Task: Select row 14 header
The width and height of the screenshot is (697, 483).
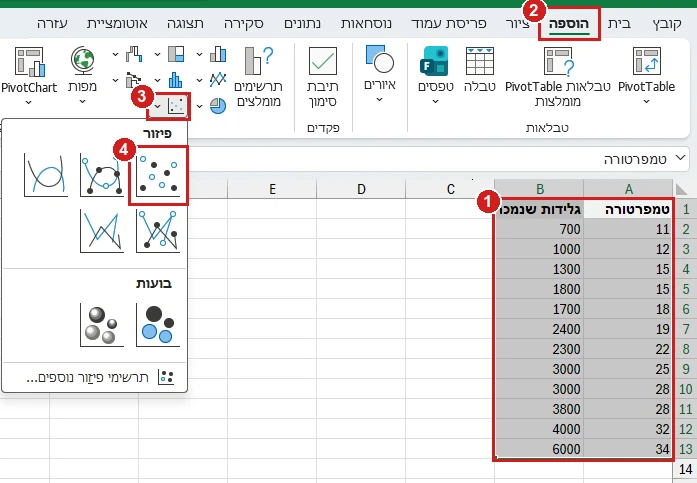Action: (x=685, y=469)
